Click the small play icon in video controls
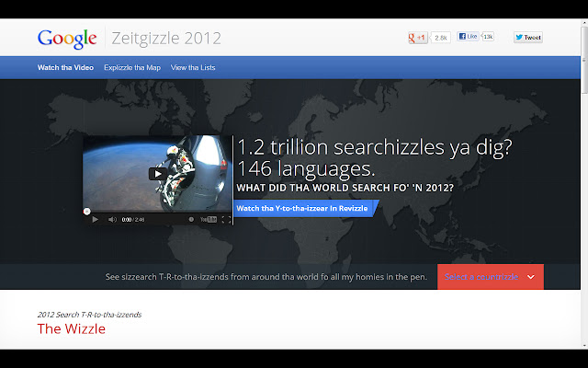This screenshot has width=588, height=368. coord(96,219)
